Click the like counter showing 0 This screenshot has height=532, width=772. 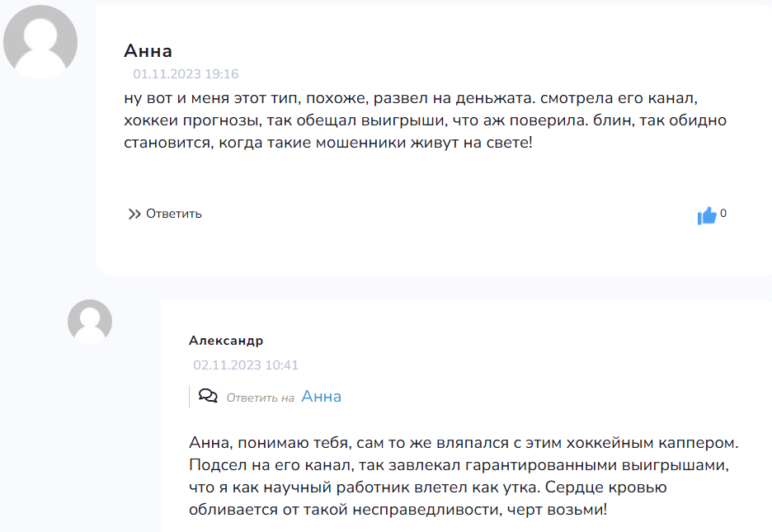tap(723, 214)
